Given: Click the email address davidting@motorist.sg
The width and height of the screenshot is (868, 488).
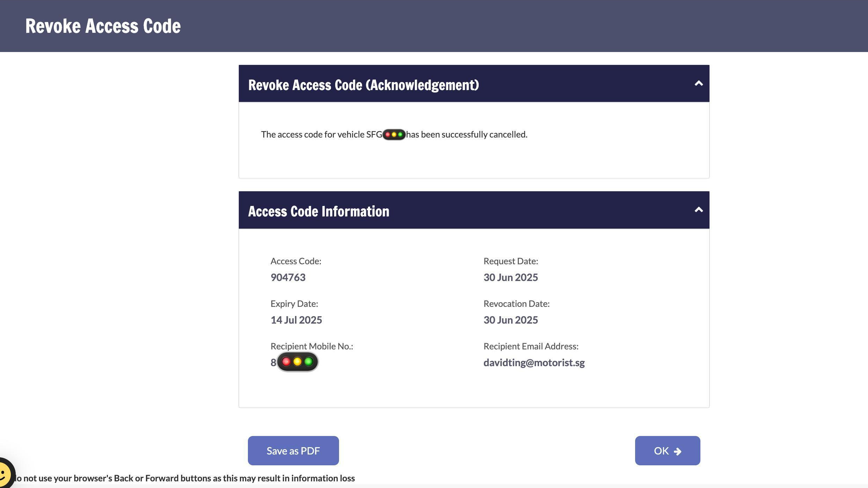Looking at the screenshot, I should click(534, 363).
